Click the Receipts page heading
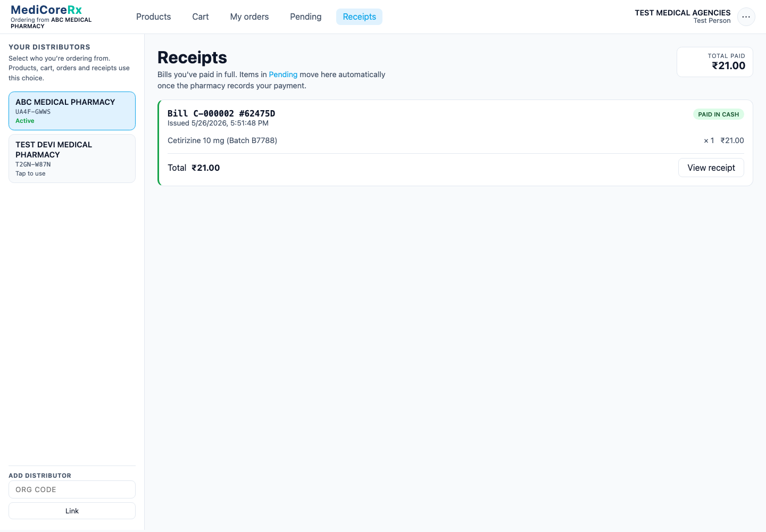766x532 pixels. click(x=192, y=57)
